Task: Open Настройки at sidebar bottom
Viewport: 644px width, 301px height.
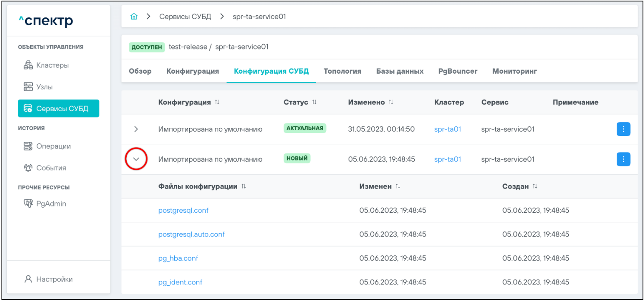Action: pos(54,279)
